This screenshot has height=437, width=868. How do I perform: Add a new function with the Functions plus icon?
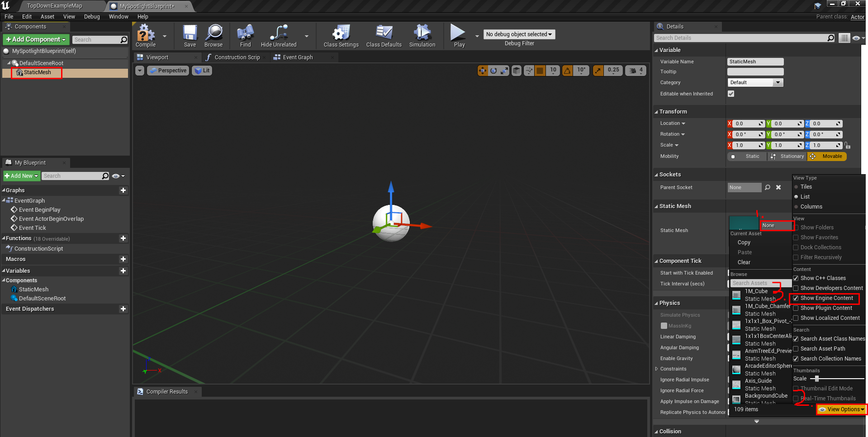(x=123, y=238)
